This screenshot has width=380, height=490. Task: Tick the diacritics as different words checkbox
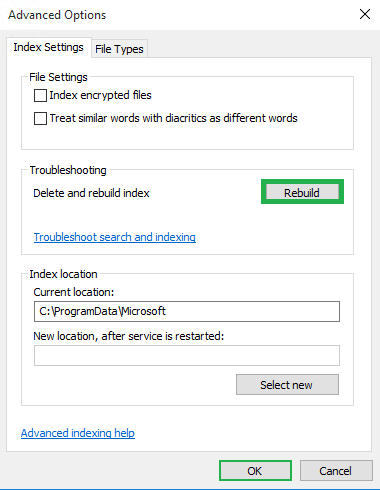point(40,118)
